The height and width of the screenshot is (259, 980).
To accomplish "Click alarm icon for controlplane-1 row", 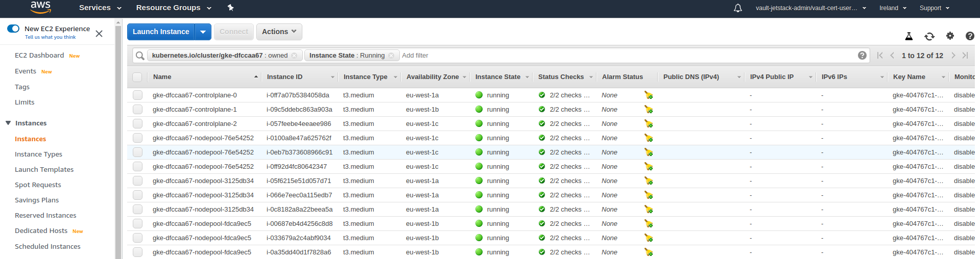I will click(649, 110).
